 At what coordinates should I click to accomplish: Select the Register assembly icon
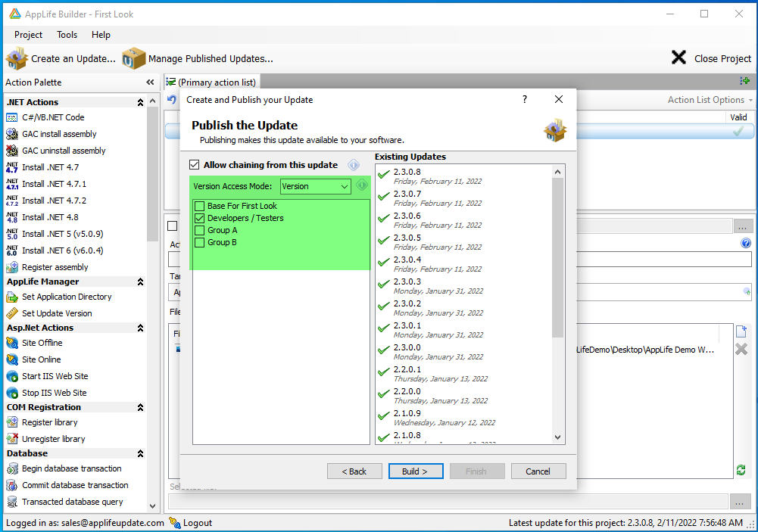point(12,267)
